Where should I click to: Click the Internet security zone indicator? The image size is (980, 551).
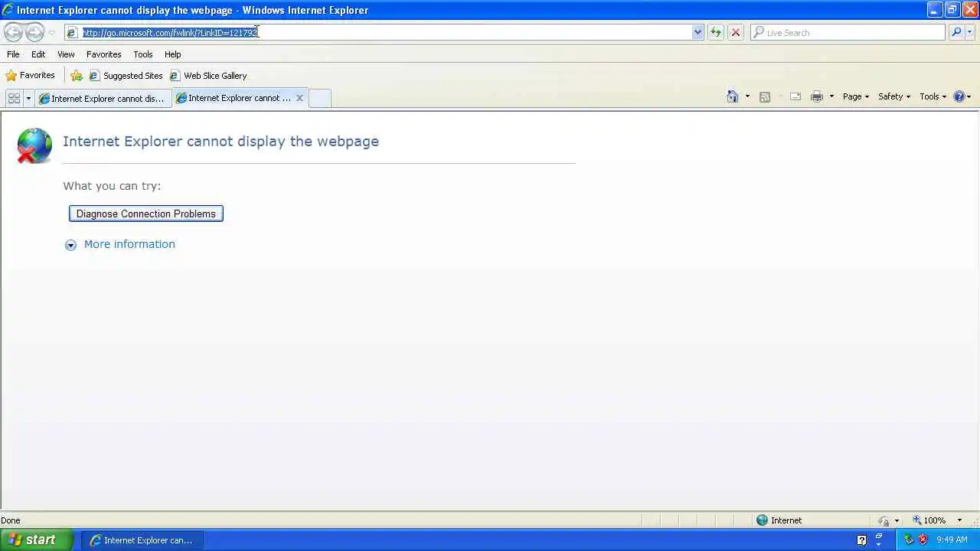(x=779, y=520)
